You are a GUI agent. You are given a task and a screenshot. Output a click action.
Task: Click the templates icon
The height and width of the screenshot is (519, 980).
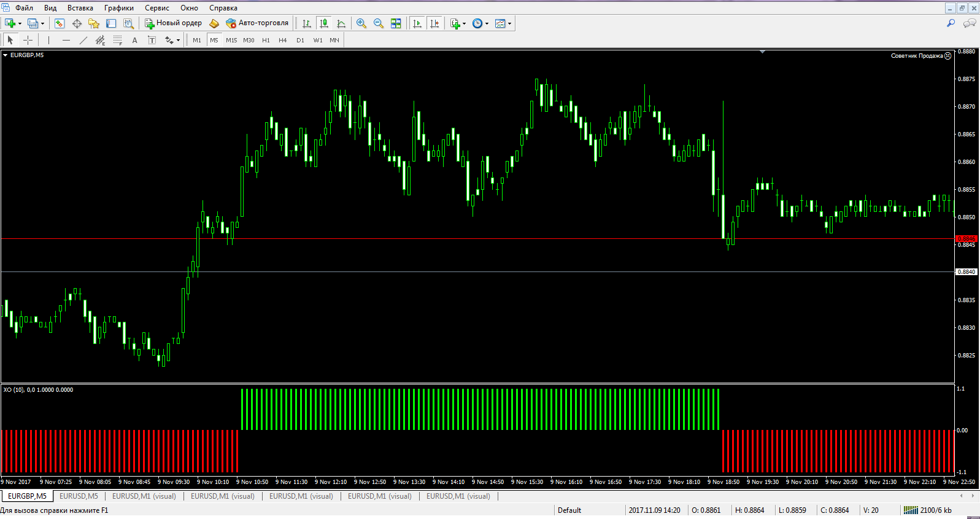[500, 23]
